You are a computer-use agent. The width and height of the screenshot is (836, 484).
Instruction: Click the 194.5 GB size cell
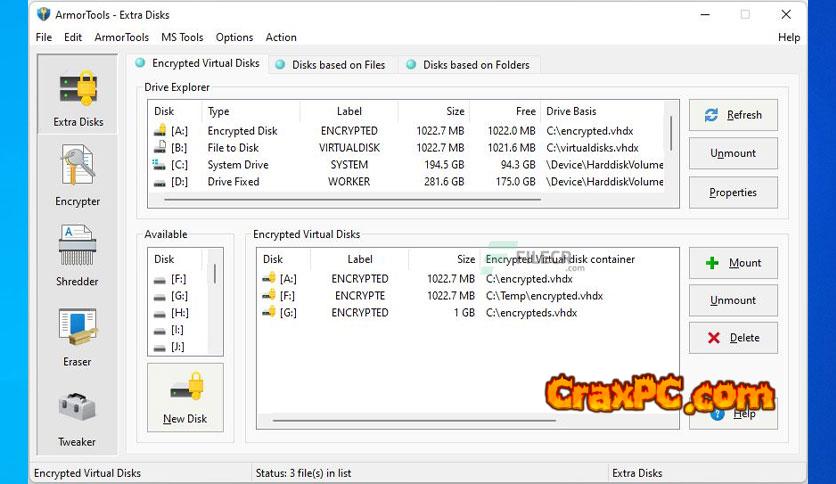(444, 165)
